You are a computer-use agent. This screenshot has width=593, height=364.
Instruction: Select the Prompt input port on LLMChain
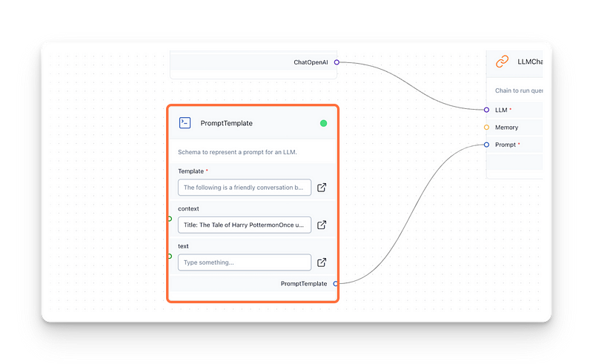coord(486,145)
